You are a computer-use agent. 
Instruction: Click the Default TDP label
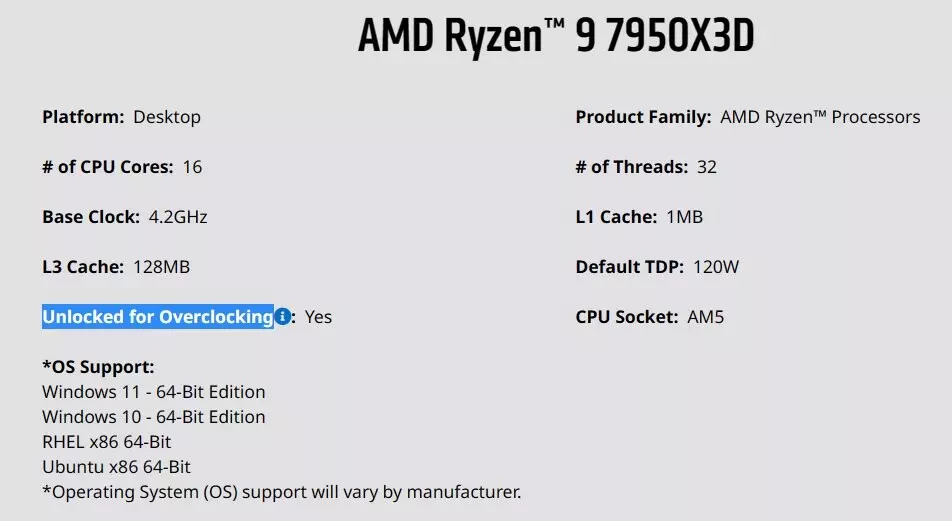630,267
